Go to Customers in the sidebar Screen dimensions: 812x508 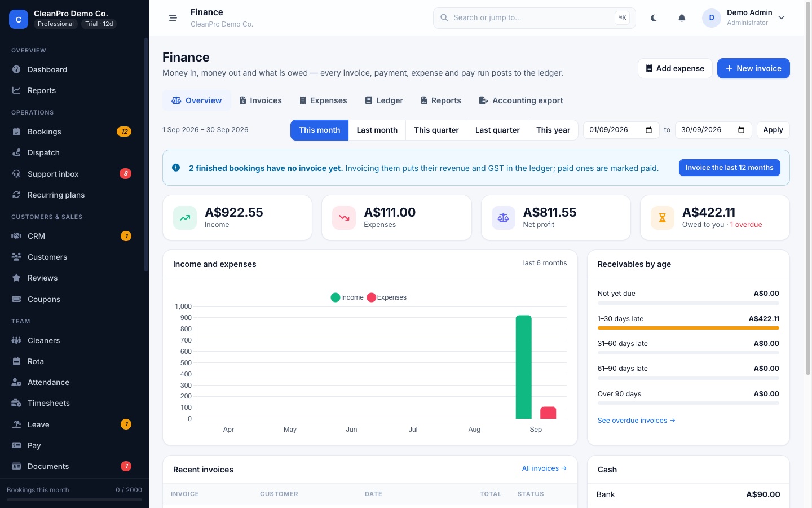72,257
